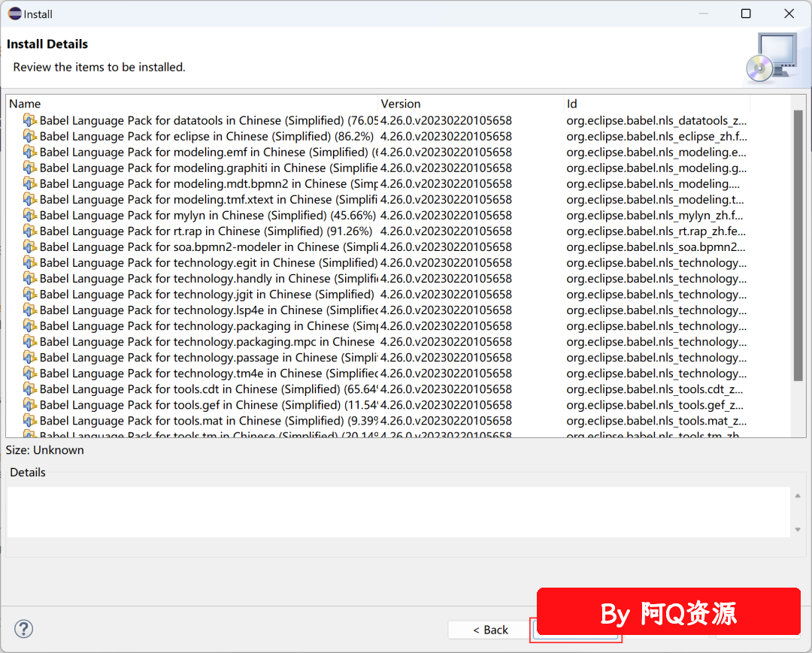This screenshot has height=653, width=812.
Task: Click the tools.mat language pack row icon
Action: [30, 420]
